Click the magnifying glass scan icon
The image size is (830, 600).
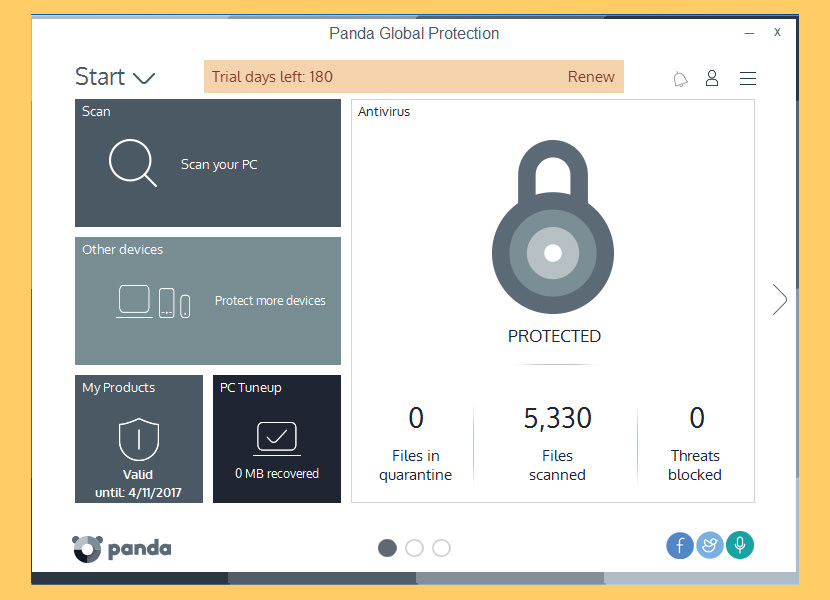pos(132,163)
